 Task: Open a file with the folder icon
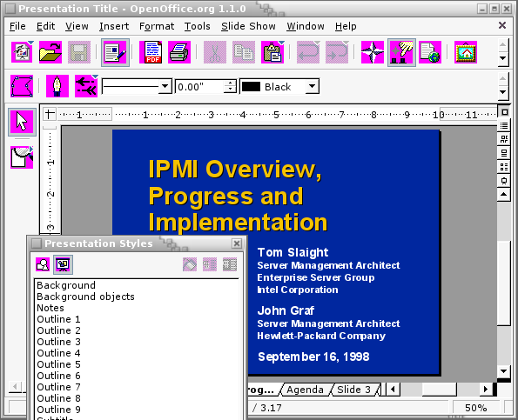coord(50,52)
